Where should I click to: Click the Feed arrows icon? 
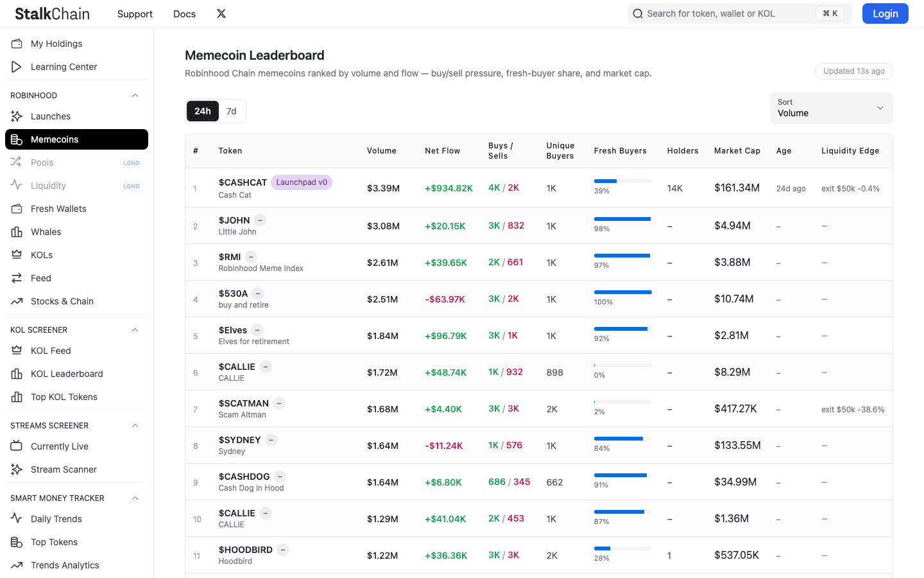tap(17, 278)
